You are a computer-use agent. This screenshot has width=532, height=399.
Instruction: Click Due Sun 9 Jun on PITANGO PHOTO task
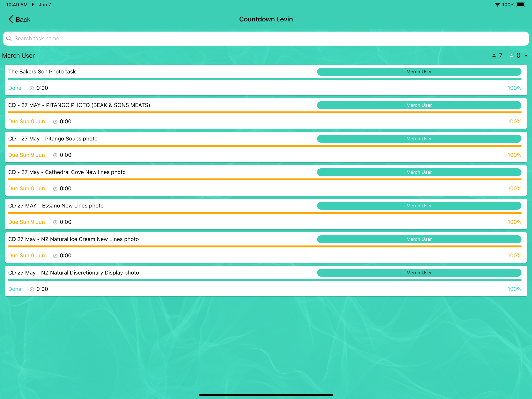[26, 122]
